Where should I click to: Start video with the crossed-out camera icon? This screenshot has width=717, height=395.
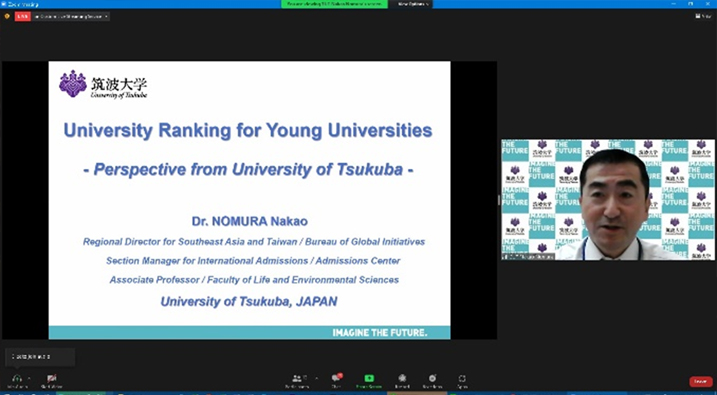click(x=52, y=379)
